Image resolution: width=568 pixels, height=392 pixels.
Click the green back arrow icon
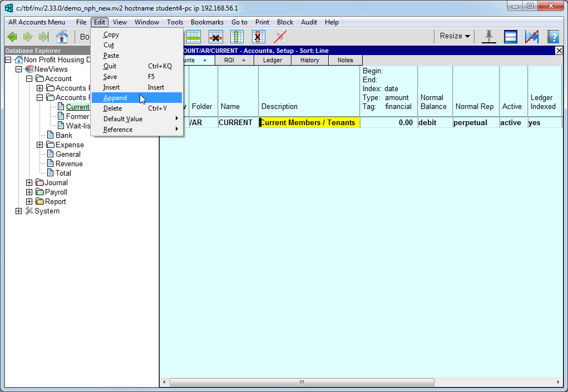click(12, 37)
